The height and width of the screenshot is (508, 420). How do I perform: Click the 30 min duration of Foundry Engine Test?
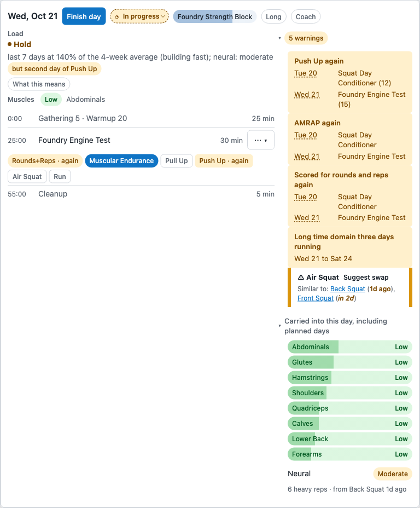[x=231, y=140]
